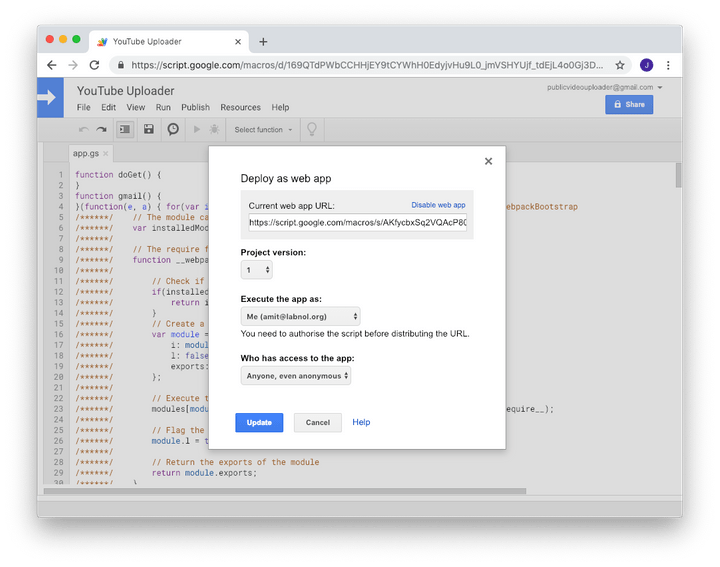Click '// Return the exports of the module' comment
Viewport: 720px width, 567px height.
coord(236,462)
